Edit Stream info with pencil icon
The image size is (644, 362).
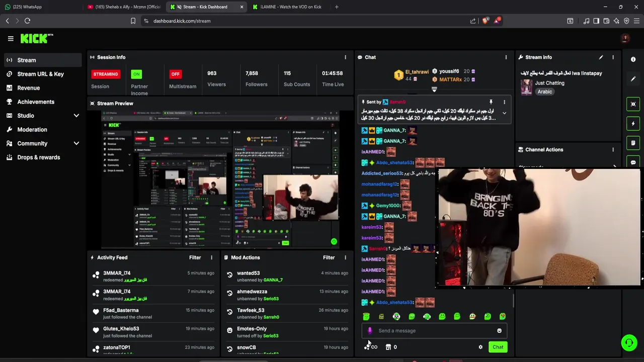point(601,57)
